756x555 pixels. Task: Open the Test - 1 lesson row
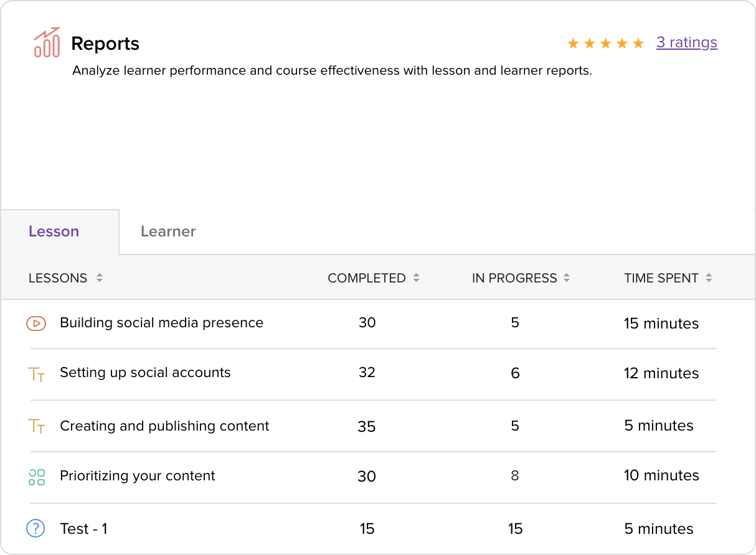click(x=83, y=529)
